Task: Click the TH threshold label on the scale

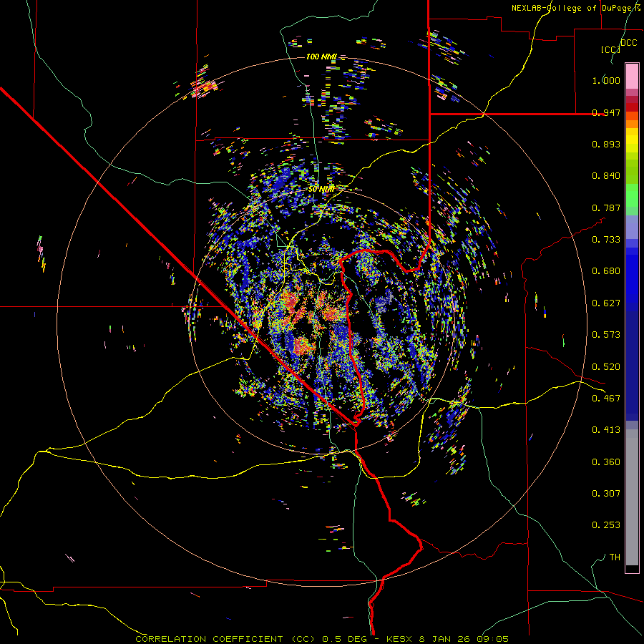Action: [615, 557]
